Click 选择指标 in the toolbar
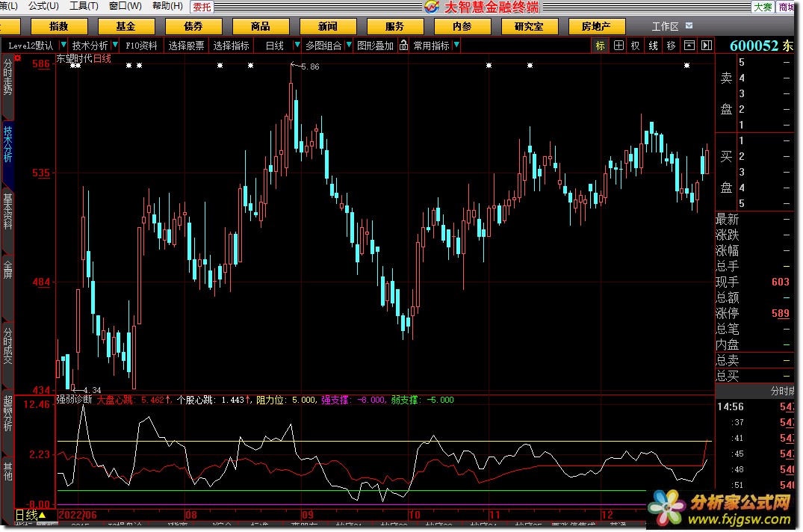This screenshot has width=803, height=532. pos(231,46)
